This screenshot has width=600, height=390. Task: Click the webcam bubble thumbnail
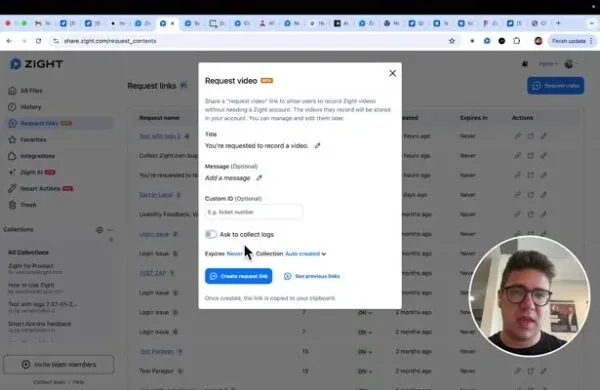[529, 296]
